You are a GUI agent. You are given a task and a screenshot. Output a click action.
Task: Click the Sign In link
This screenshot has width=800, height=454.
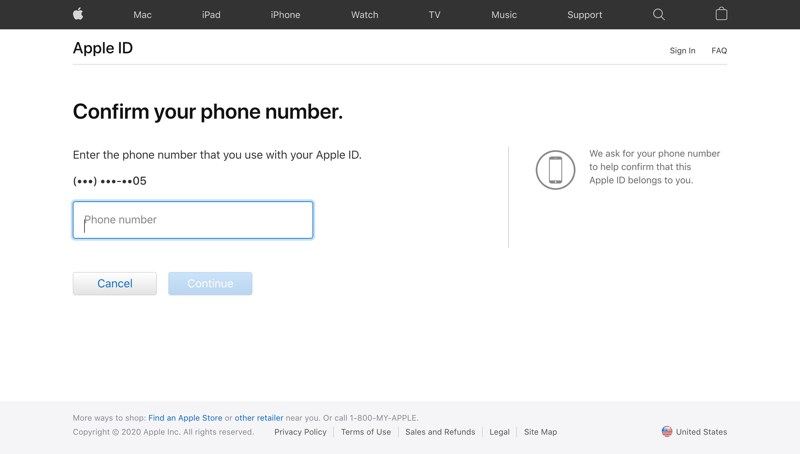point(682,51)
